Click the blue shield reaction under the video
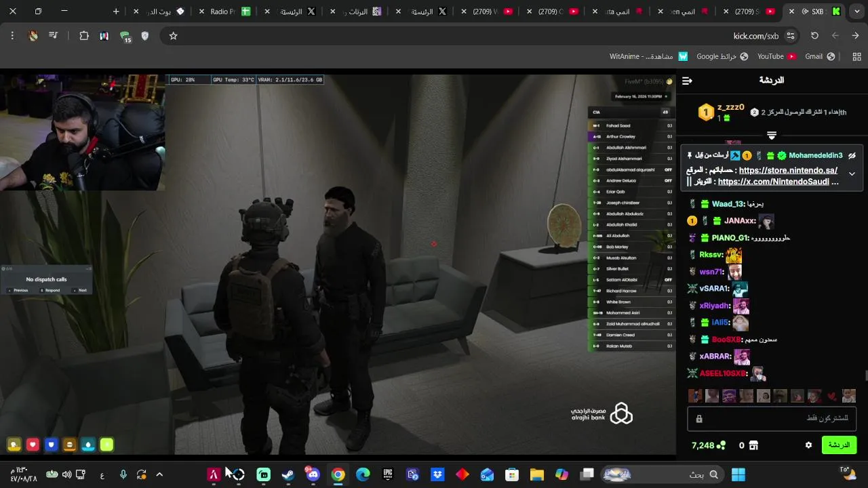 (x=51, y=445)
